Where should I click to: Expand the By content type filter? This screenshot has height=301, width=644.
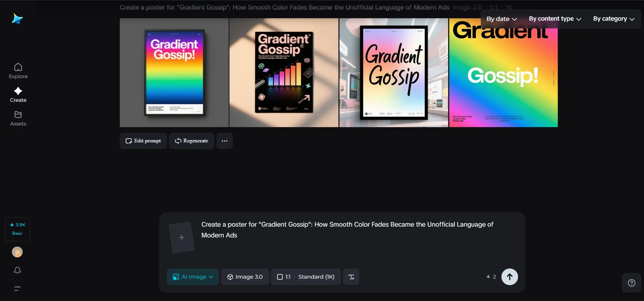coord(555,19)
